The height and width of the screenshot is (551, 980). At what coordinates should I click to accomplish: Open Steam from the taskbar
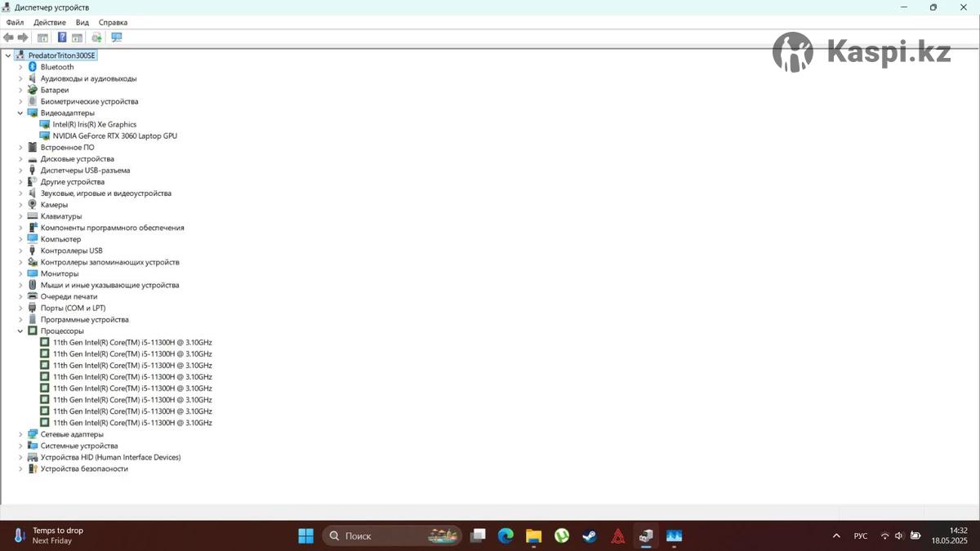coord(589,536)
